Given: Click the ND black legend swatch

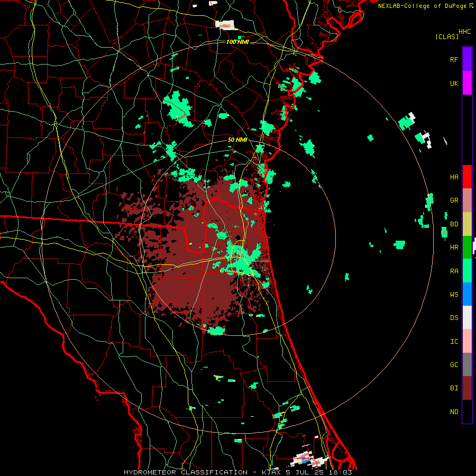Looking at the screenshot, I should [467, 411].
